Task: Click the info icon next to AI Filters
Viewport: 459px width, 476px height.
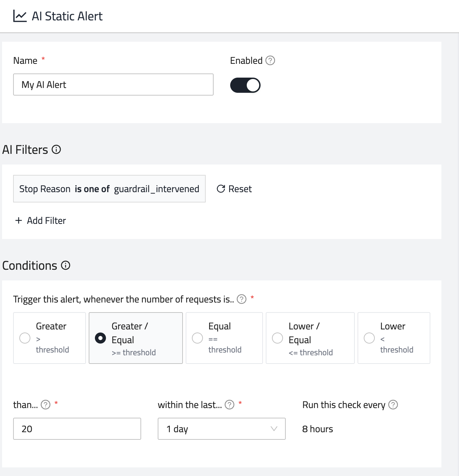Action: pos(56,149)
